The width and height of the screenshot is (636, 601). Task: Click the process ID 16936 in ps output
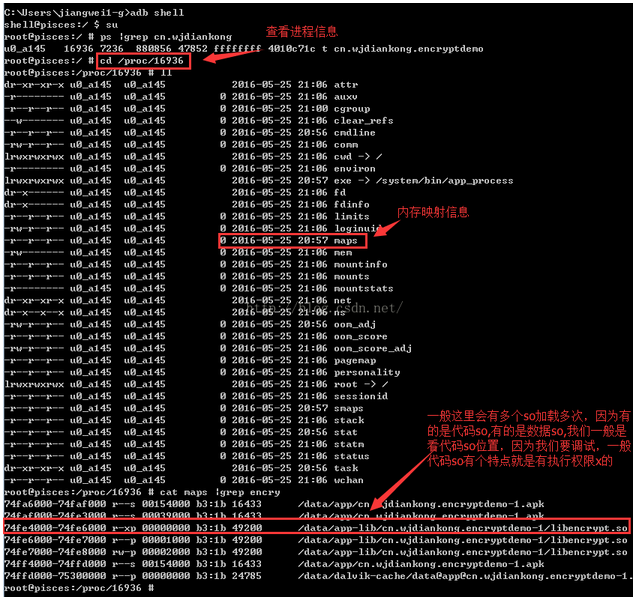point(78,49)
